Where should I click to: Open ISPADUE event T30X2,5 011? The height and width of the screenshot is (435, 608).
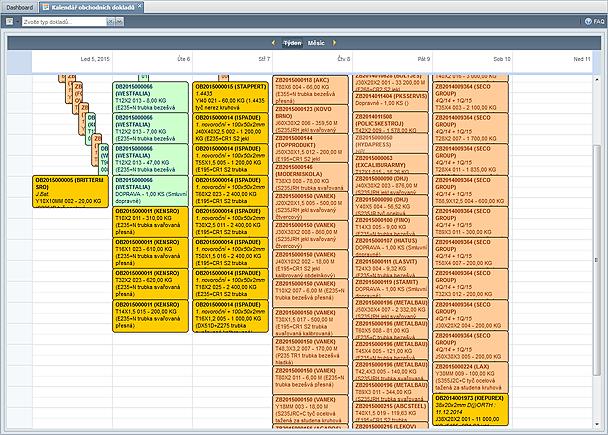[x=230, y=222]
